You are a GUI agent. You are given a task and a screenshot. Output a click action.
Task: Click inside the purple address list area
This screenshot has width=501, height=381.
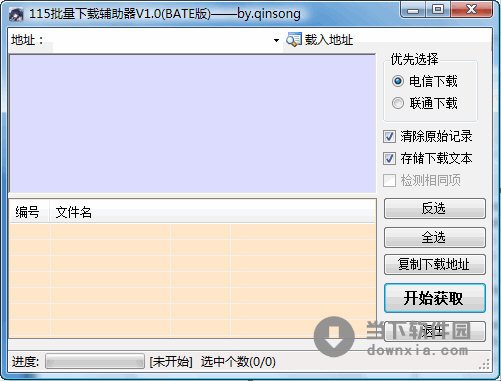[193, 123]
